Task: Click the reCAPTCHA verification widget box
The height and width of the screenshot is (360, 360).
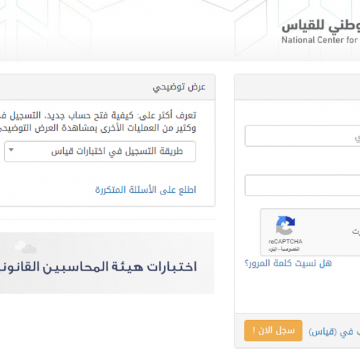Action: tap(310, 232)
